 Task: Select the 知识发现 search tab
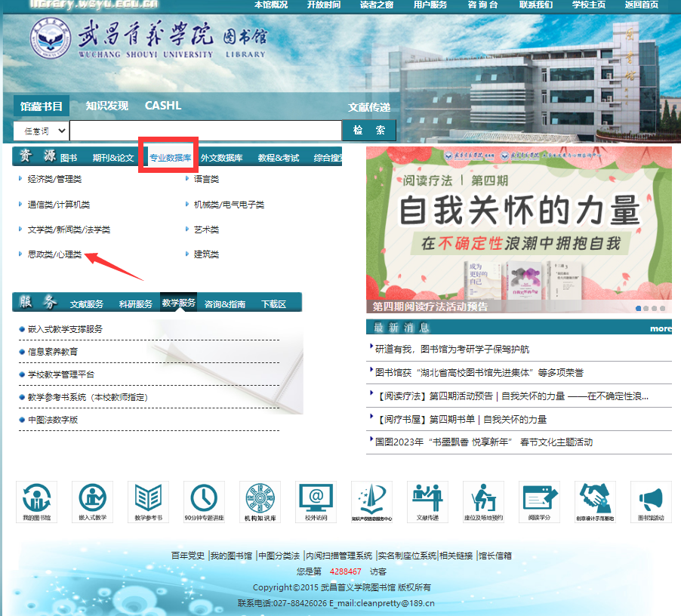106,106
